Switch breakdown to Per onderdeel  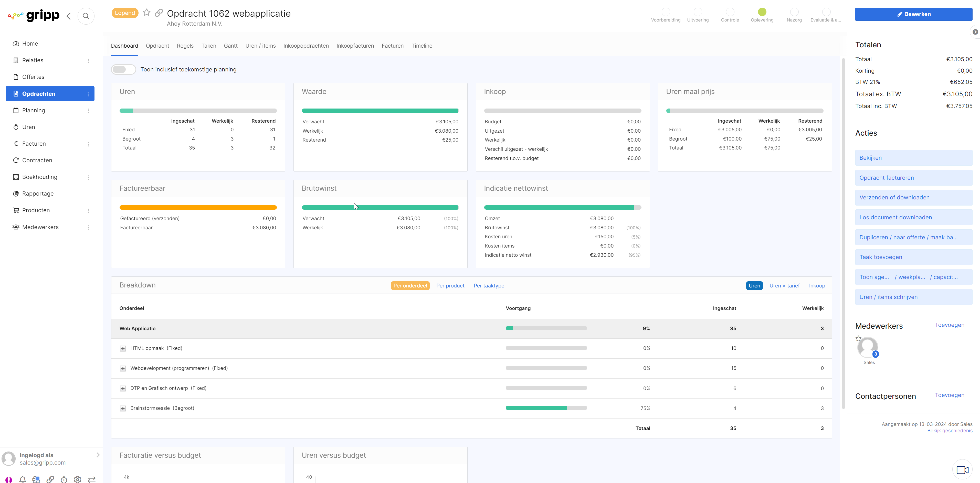(410, 286)
